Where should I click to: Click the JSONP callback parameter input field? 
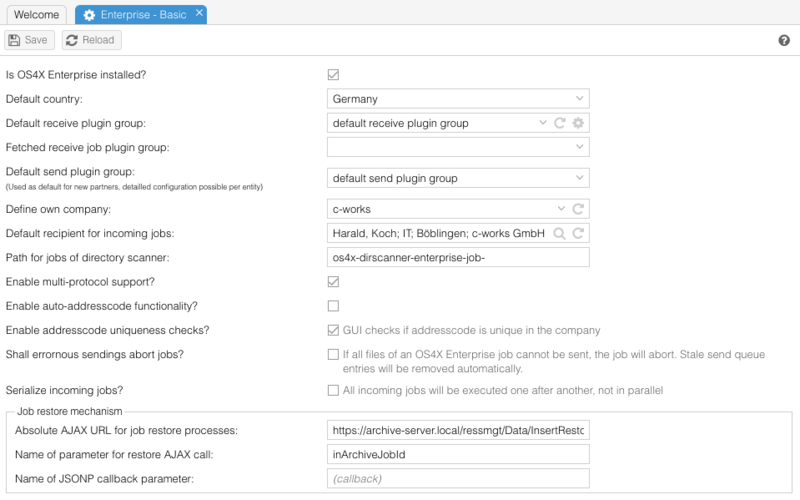pos(458,479)
